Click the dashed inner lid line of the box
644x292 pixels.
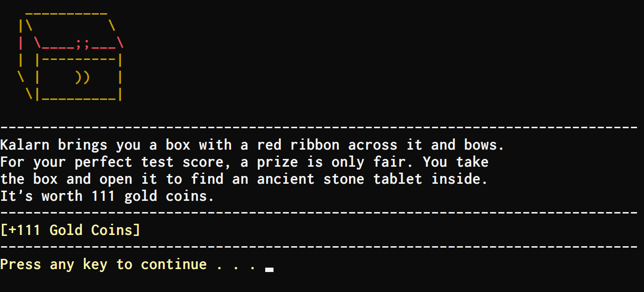(x=78, y=61)
